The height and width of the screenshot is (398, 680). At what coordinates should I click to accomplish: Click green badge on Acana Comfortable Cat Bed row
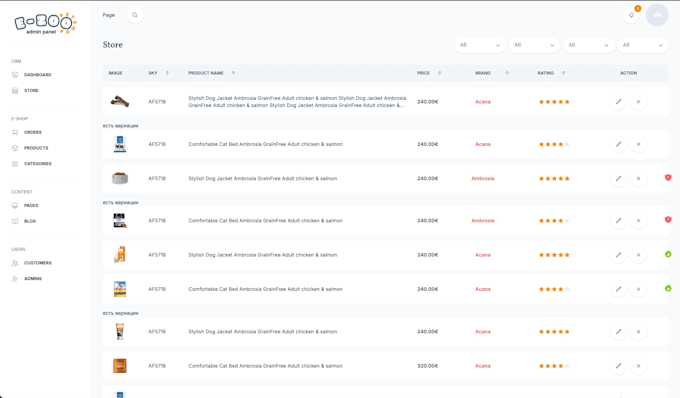pyautogui.click(x=668, y=288)
